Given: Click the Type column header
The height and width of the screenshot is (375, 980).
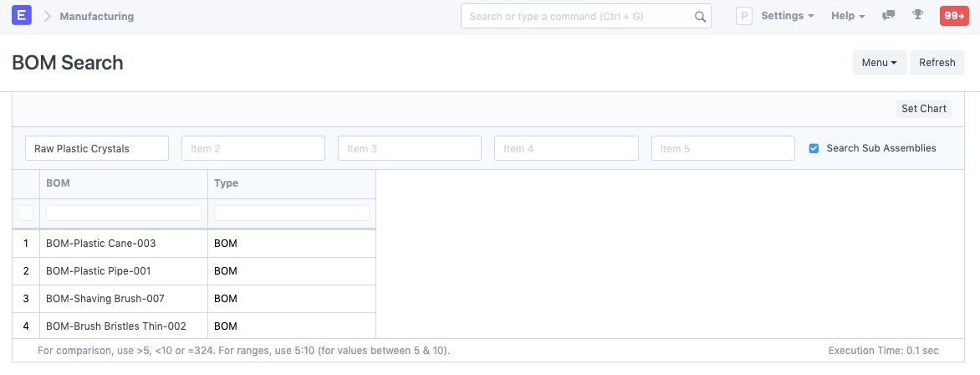Looking at the screenshot, I should coord(226,183).
